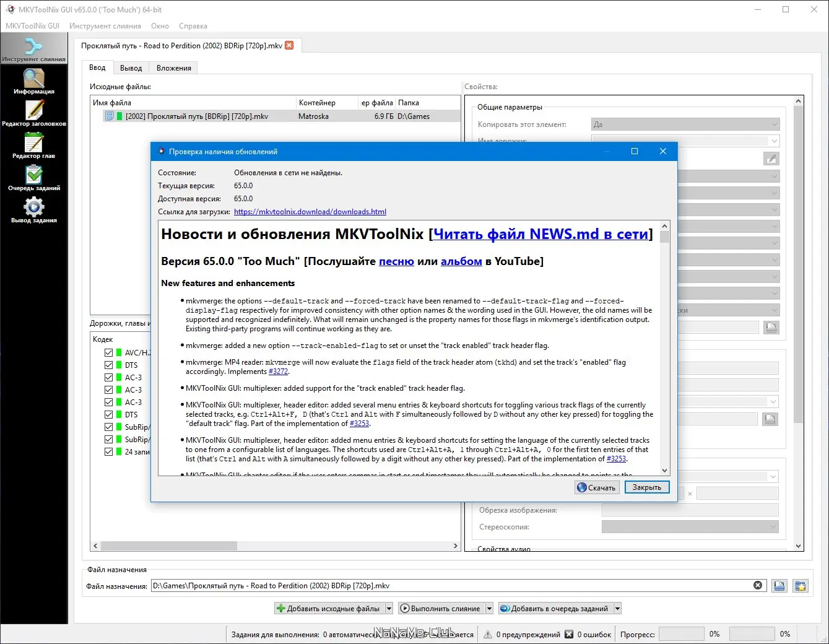Image resolution: width=829 pixels, height=644 pixels.
Task: Toggle the second AC-3 track checkbox
Action: pos(109,389)
